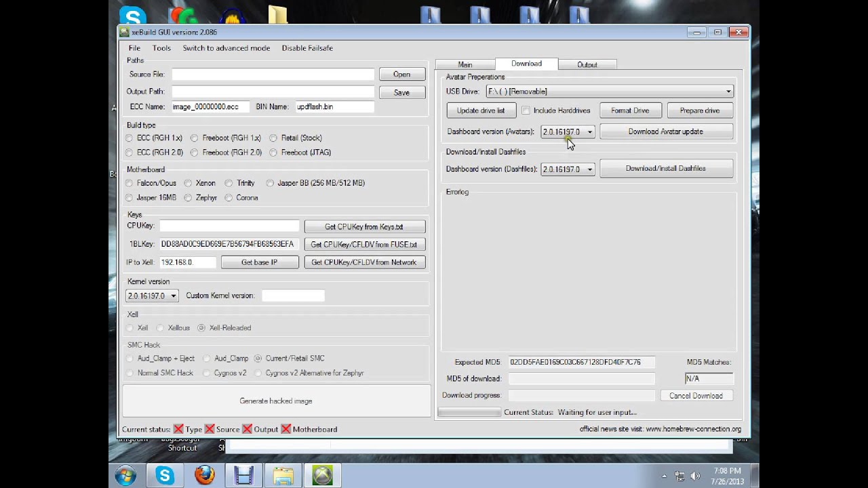
Task: Expand the USB Drive dropdown
Action: 728,91
